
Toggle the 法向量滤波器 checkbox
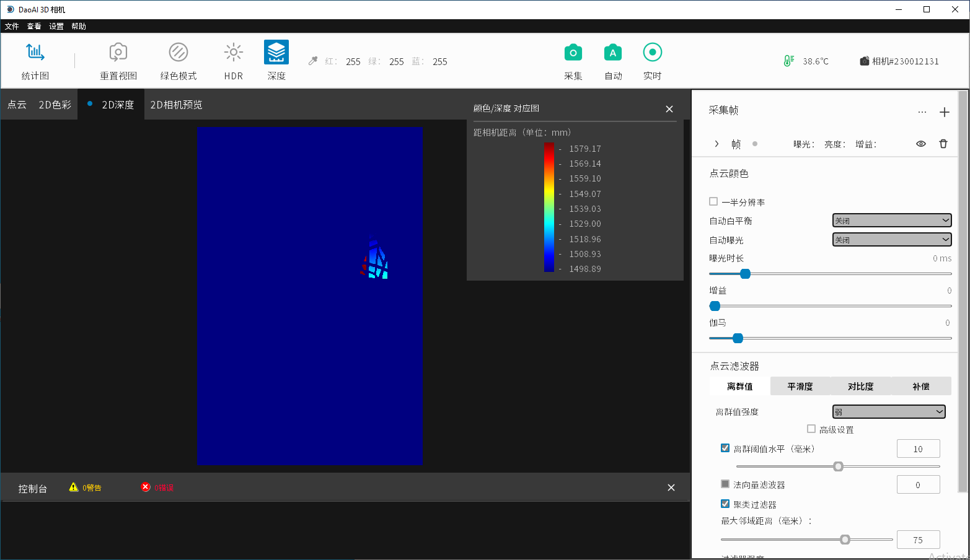725,484
